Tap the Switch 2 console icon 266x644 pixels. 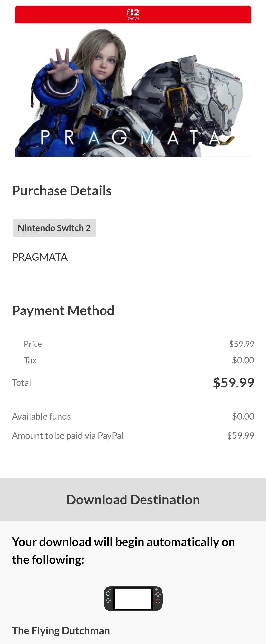point(133,599)
